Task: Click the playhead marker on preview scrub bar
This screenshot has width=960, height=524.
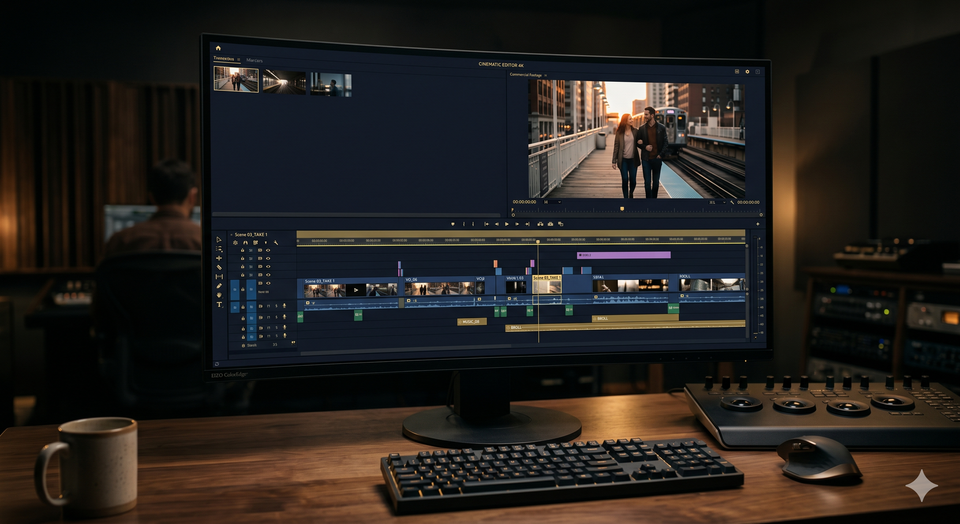Action: (x=622, y=209)
